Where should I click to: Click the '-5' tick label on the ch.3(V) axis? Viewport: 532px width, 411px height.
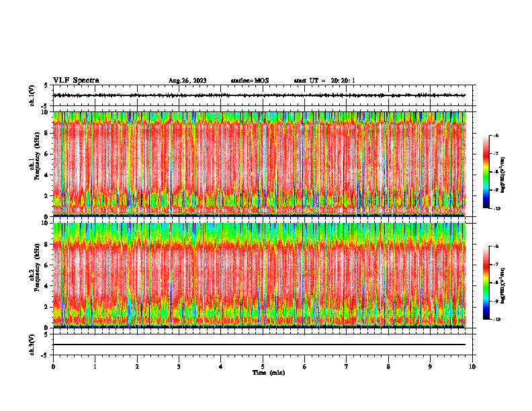click(46, 355)
